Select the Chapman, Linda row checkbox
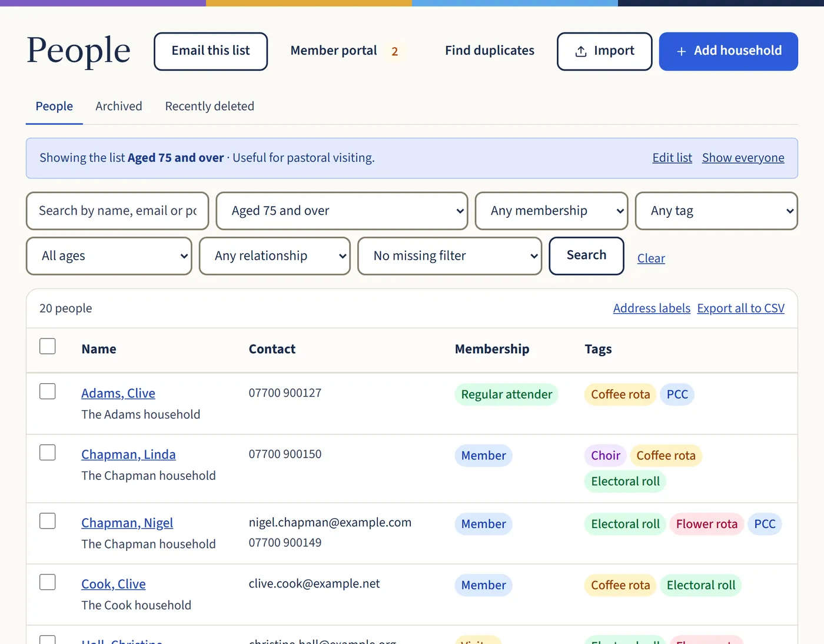Image resolution: width=824 pixels, height=644 pixels. (x=48, y=453)
